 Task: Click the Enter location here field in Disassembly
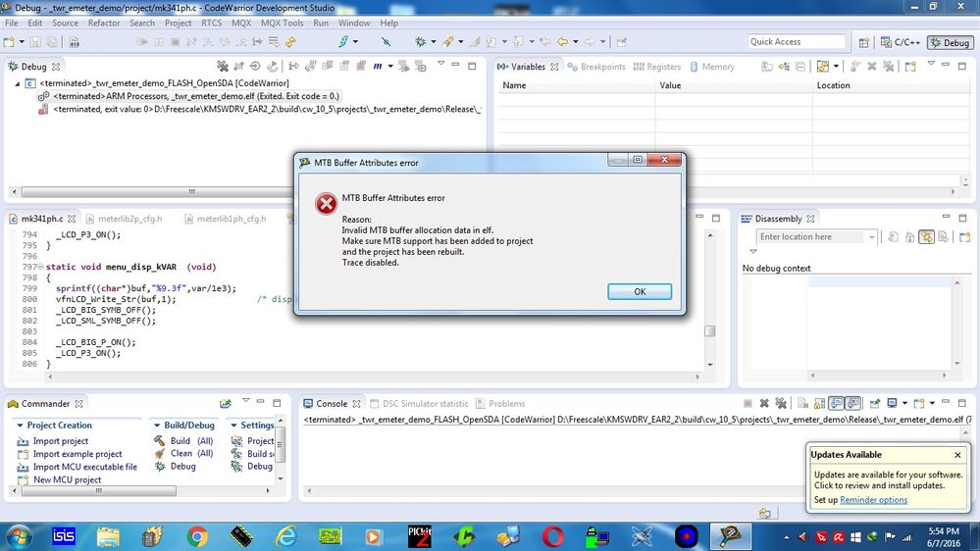pyautogui.click(x=811, y=236)
